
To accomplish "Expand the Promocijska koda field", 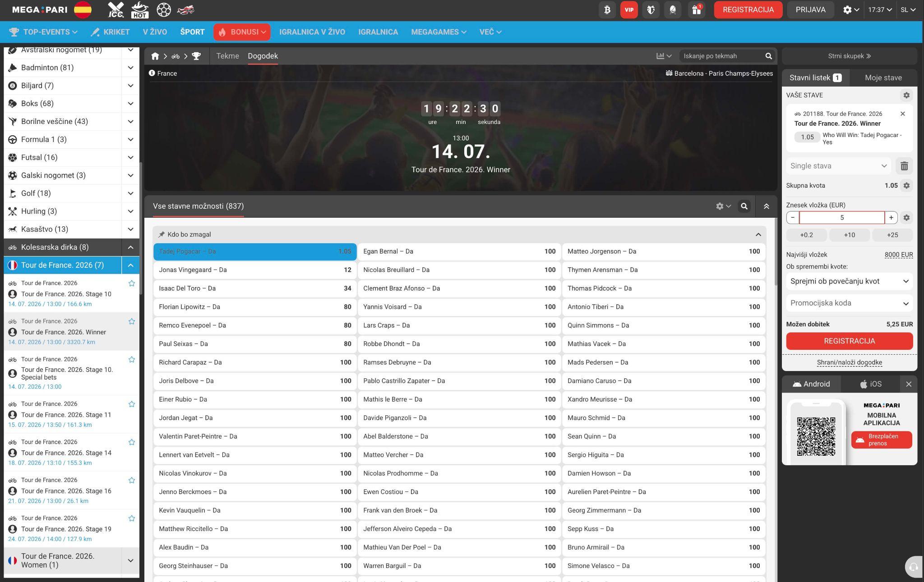I will pos(849,303).
